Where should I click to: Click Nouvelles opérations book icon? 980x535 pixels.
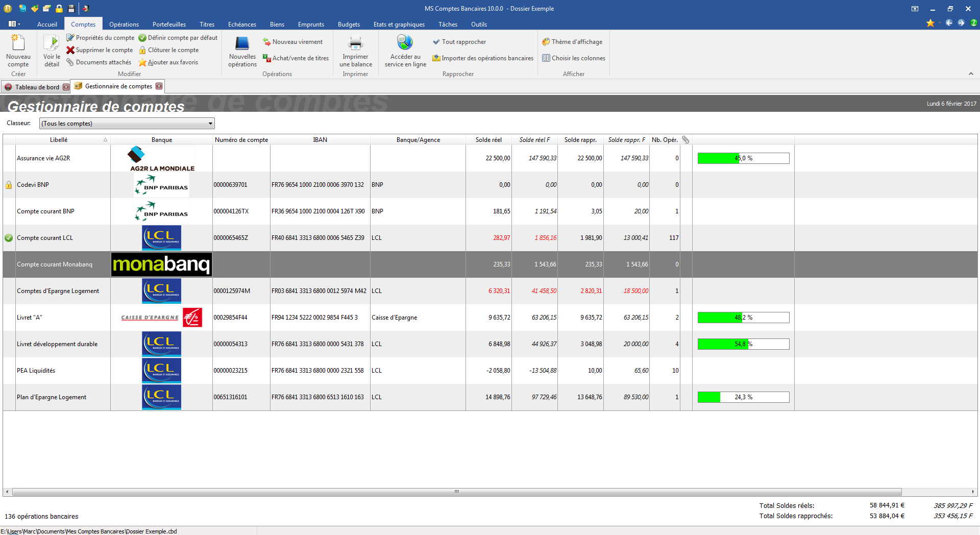(242, 43)
